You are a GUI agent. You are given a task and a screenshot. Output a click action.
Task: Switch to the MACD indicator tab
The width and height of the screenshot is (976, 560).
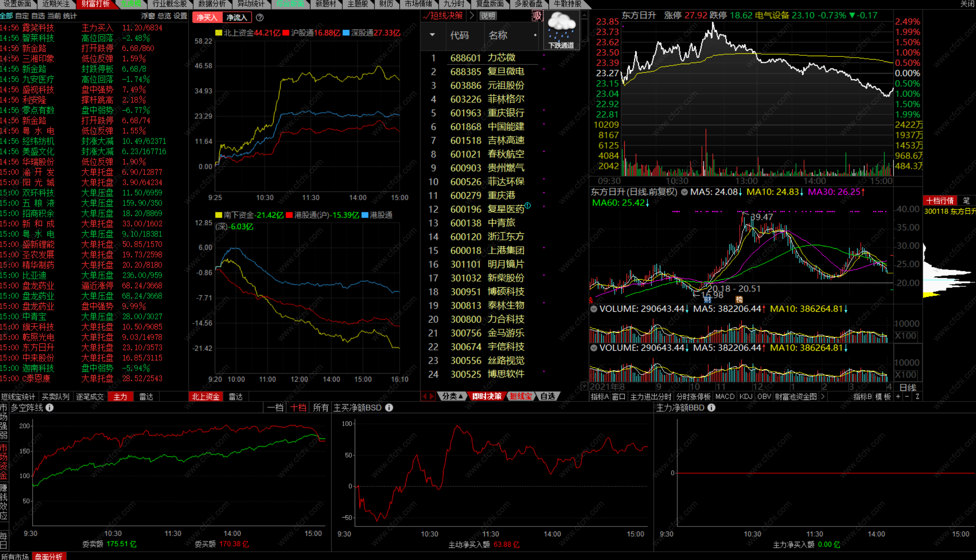pos(725,396)
